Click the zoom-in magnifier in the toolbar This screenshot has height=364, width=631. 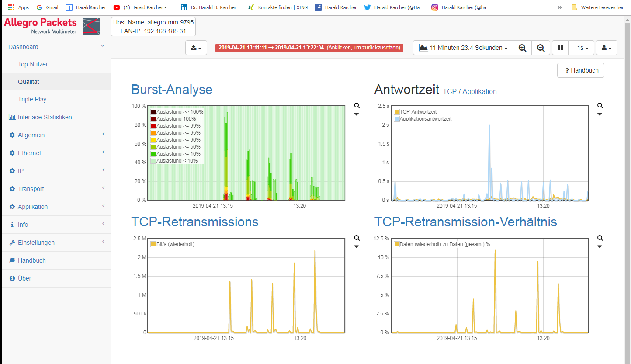pyautogui.click(x=522, y=48)
